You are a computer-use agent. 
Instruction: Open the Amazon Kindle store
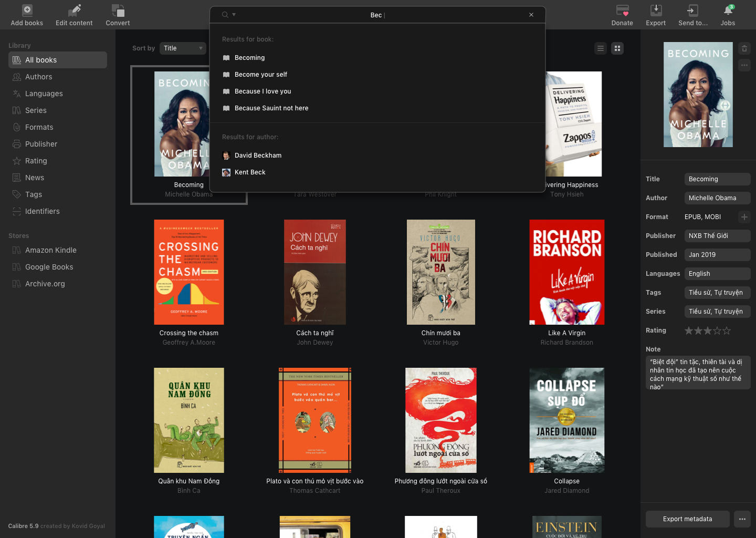[x=58, y=250]
